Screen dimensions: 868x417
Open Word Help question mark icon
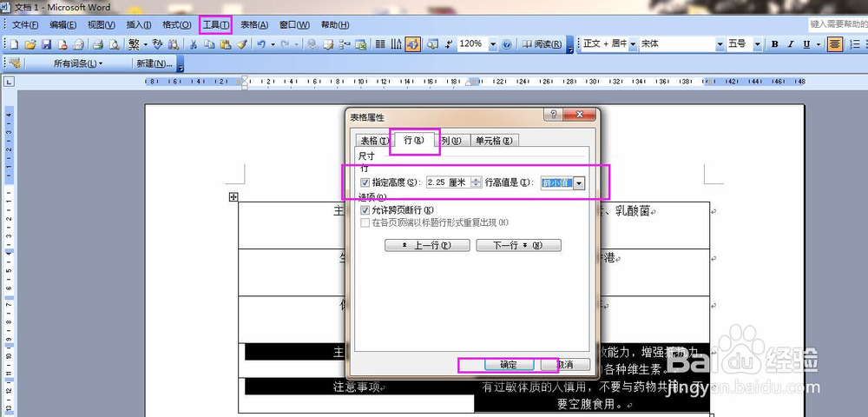[x=507, y=44]
